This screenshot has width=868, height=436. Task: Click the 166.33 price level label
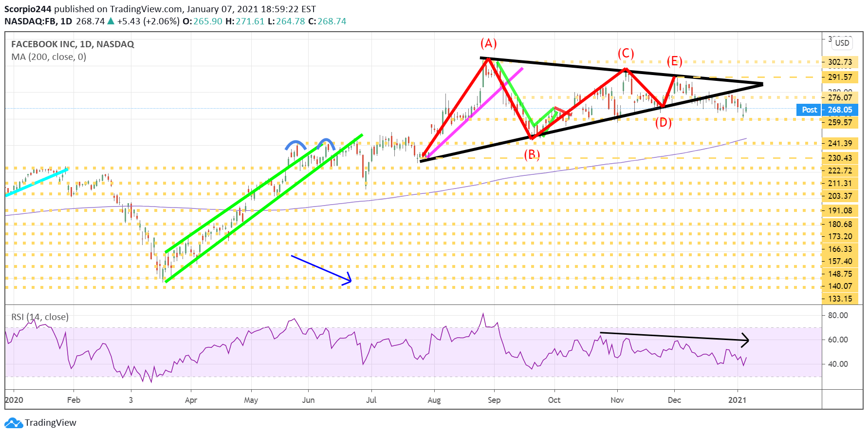[x=840, y=249]
